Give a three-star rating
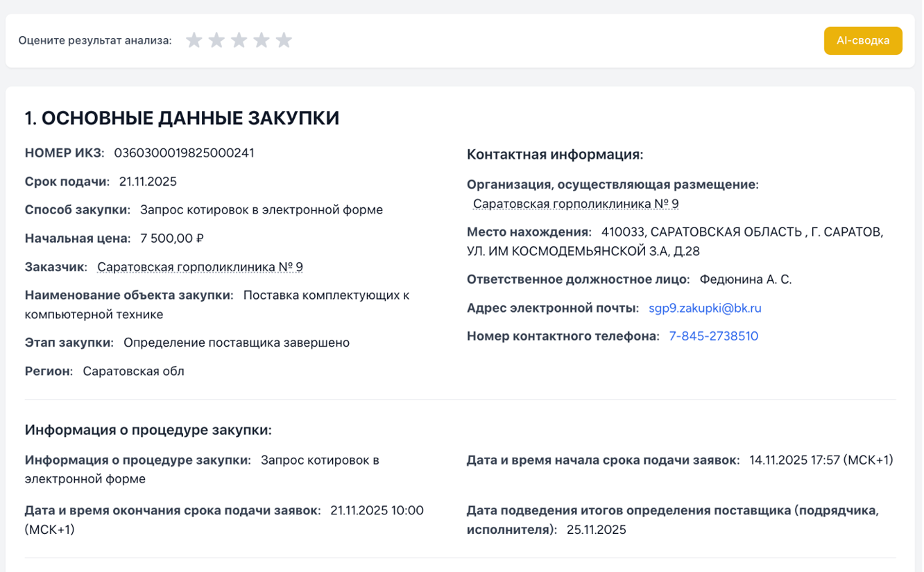924x572 pixels. tap(239, 40)
